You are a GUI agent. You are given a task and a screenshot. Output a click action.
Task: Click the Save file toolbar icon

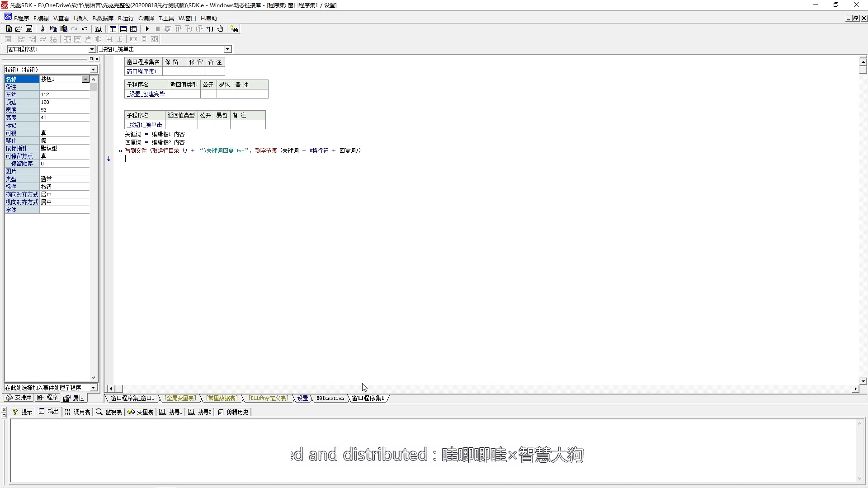pos(29,29)
